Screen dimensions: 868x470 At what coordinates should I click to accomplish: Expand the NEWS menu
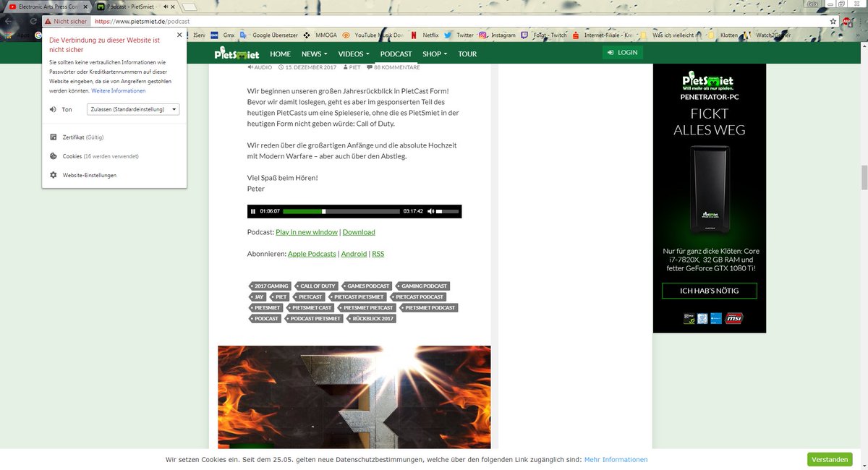pyautogui.click(x=314, y=54)
